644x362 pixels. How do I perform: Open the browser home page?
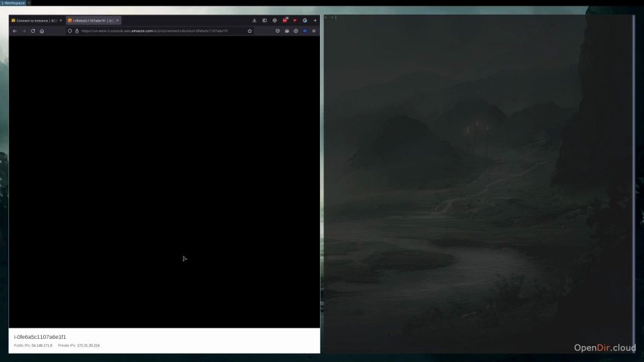(x=42, y=31)
